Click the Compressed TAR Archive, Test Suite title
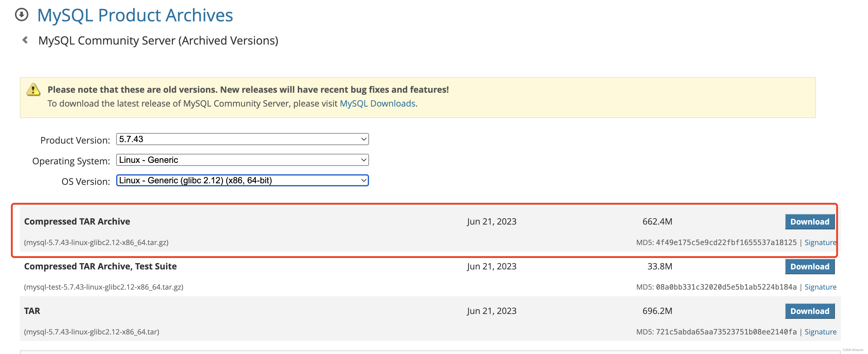The width and height of the screenshot is (868, 354). [101, 266]
